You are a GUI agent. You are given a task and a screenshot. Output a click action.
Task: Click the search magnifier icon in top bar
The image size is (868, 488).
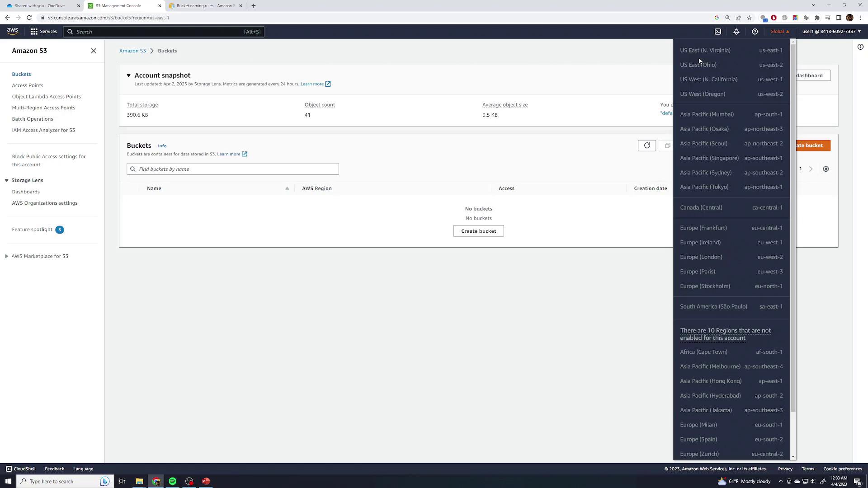(71, 32)
